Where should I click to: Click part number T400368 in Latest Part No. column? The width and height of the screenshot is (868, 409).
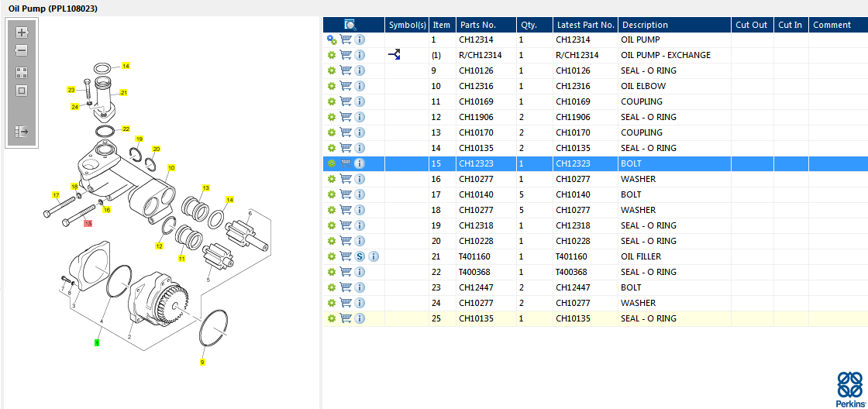coord(572,273)
